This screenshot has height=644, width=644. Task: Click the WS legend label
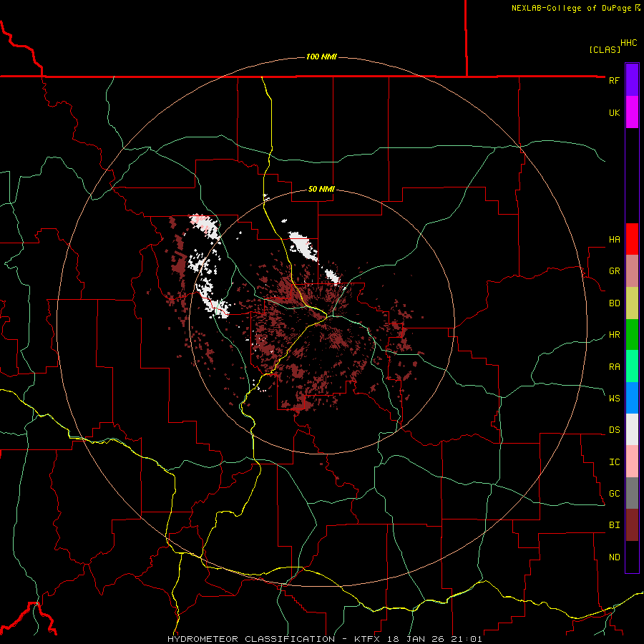(x=614, y=398)
